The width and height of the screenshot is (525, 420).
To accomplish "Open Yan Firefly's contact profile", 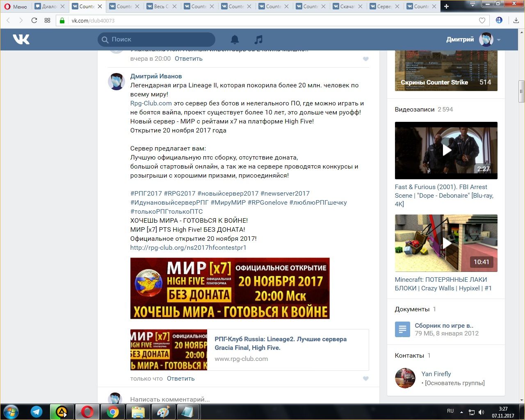I will tap(436, 374).
